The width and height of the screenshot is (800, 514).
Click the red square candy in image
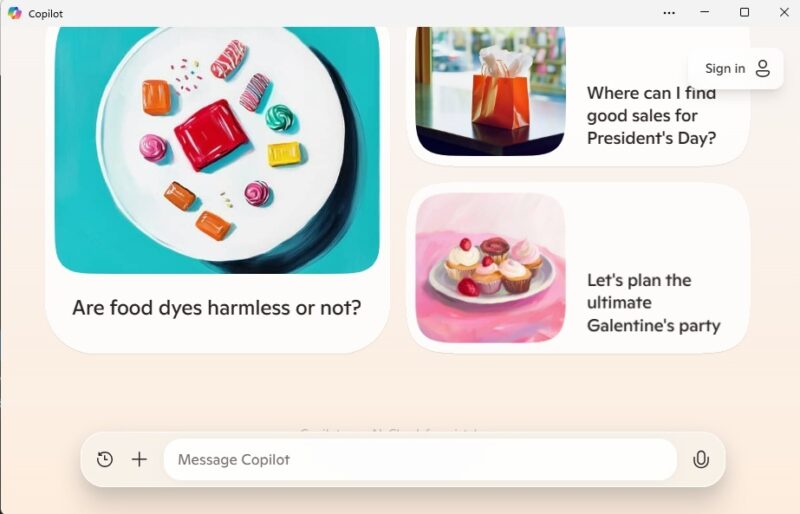[211, 135]
